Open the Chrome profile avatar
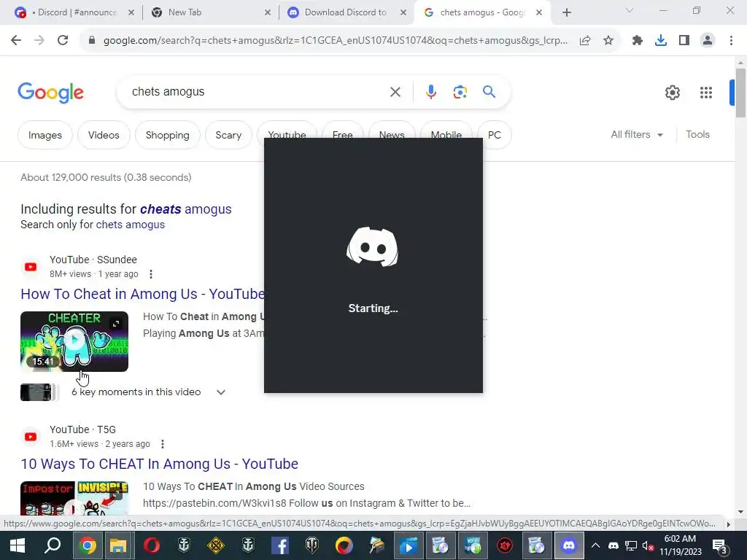The image size is (747, 560). [x=708, y=41]
